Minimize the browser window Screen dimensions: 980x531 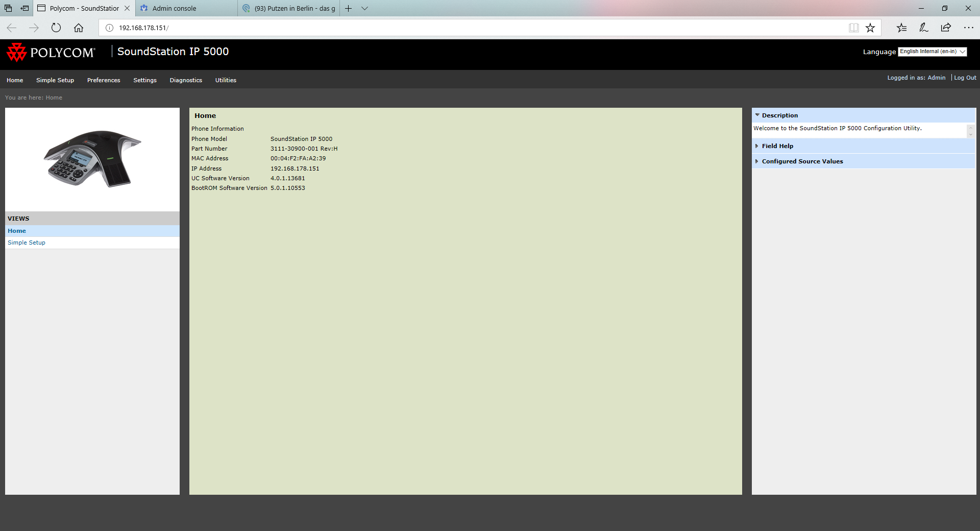921,8
